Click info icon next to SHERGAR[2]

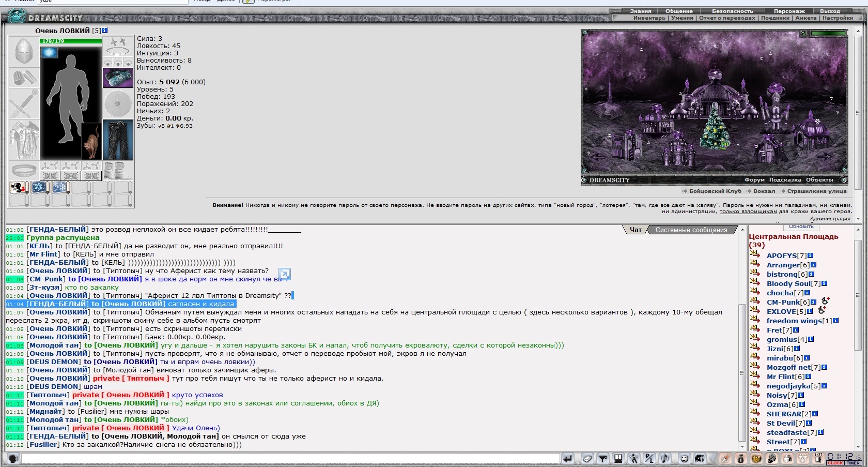coord(815,414)
